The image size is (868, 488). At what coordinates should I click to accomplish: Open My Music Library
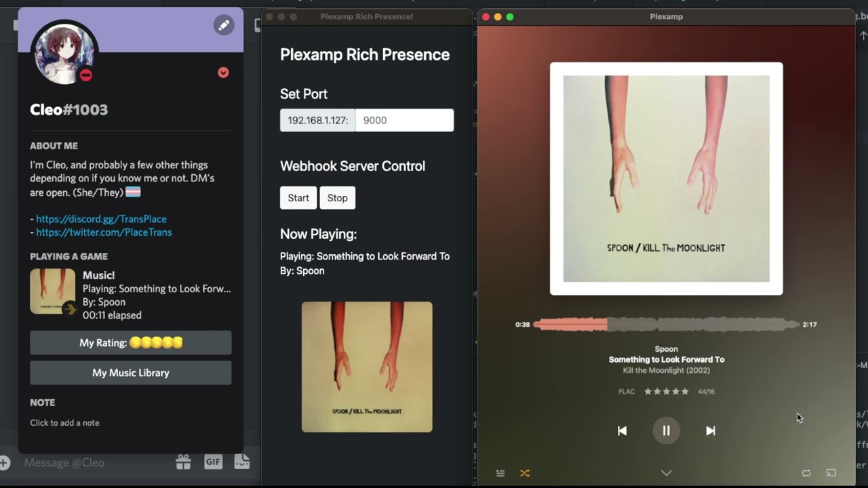pos(130,372)
